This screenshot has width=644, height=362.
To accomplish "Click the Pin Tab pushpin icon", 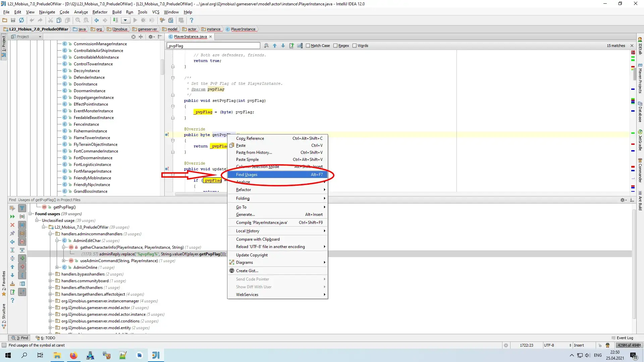I will 12,233.
